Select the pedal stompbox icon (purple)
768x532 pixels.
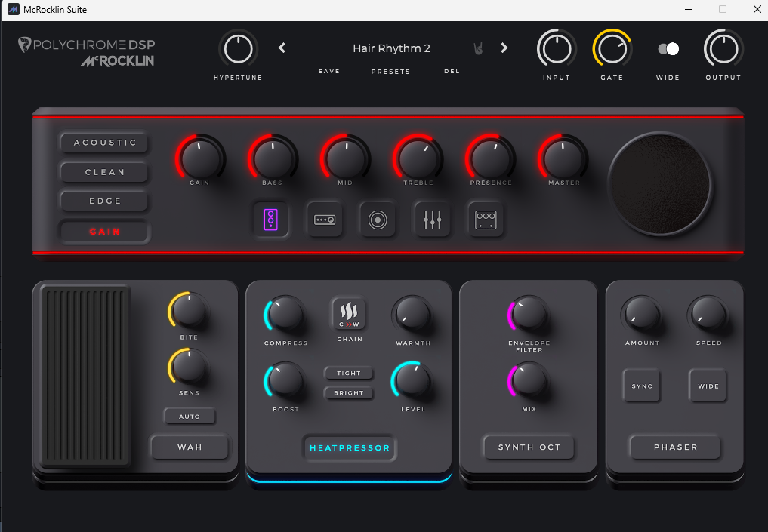pos(270,220)
